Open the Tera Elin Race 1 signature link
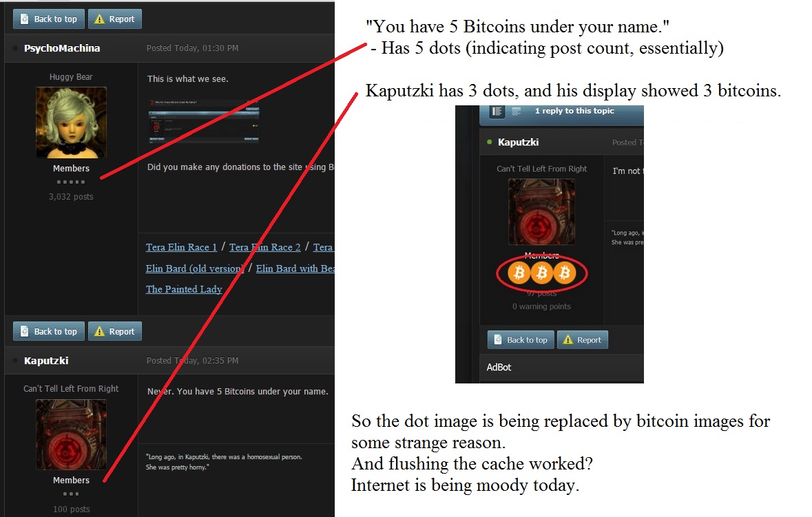This screenshot has width=812, height=517. pos(181,247)
